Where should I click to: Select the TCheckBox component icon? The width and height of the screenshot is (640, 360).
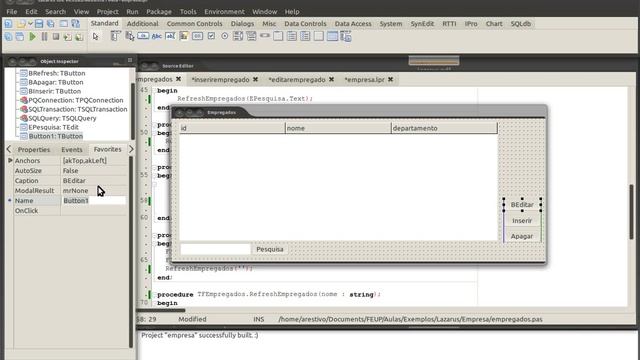point(211,36)
